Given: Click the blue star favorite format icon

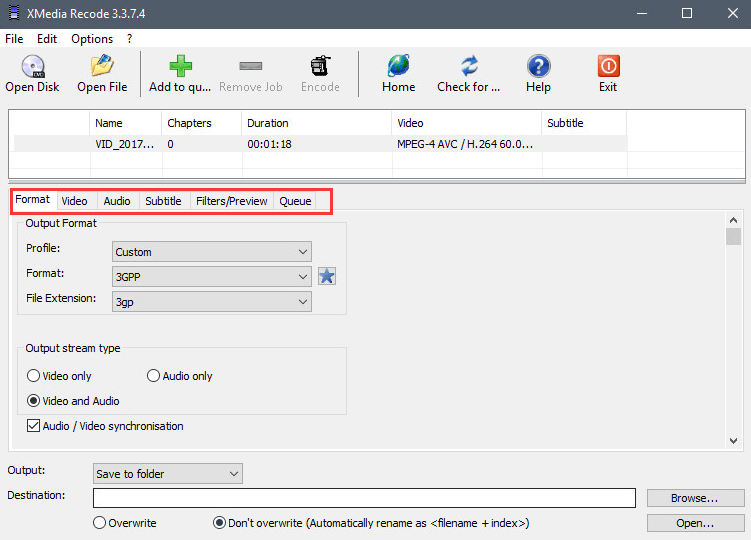Looking at the screenshot, I should 327,276.
